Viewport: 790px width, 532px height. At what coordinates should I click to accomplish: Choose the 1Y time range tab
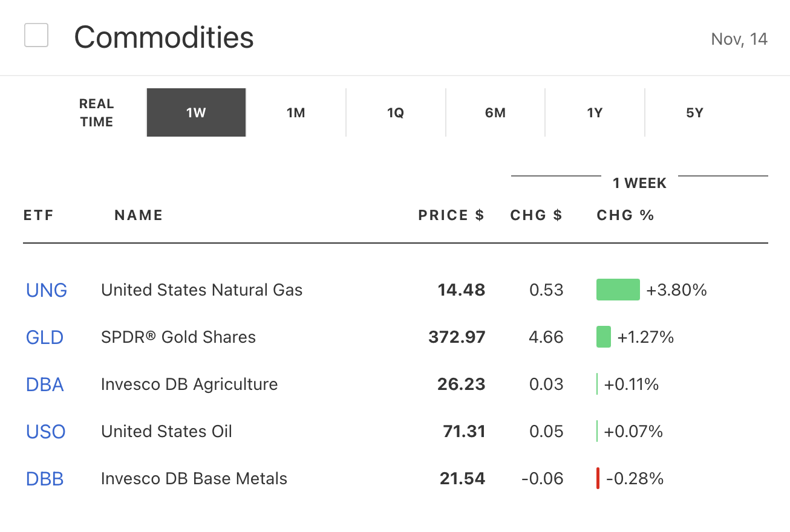coord(595,112)
